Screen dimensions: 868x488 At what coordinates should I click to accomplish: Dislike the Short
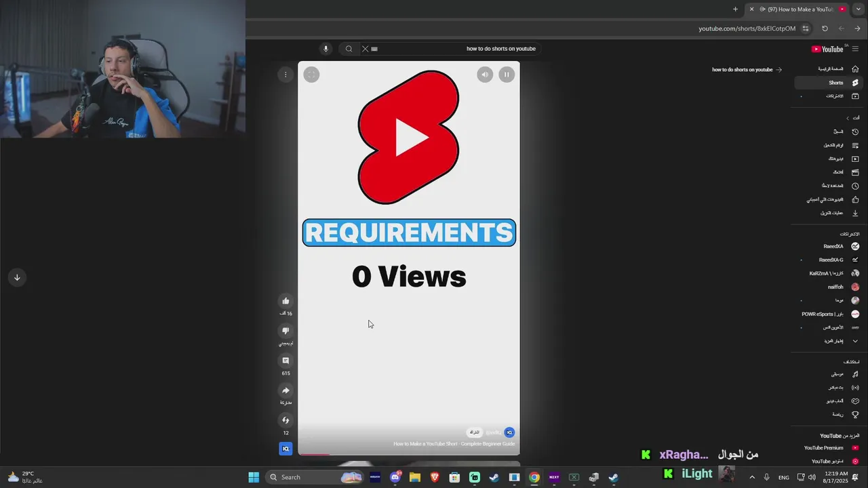point(285,331)
